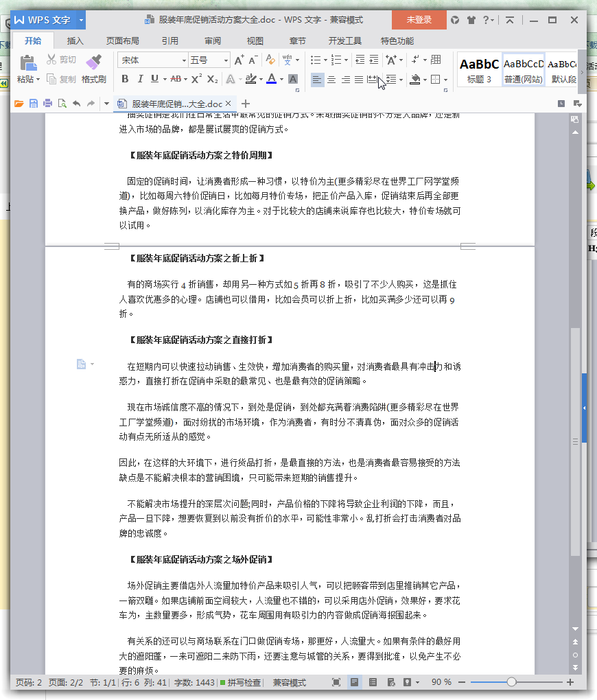Click the Print icon in quick toolbar

(48, 104)
